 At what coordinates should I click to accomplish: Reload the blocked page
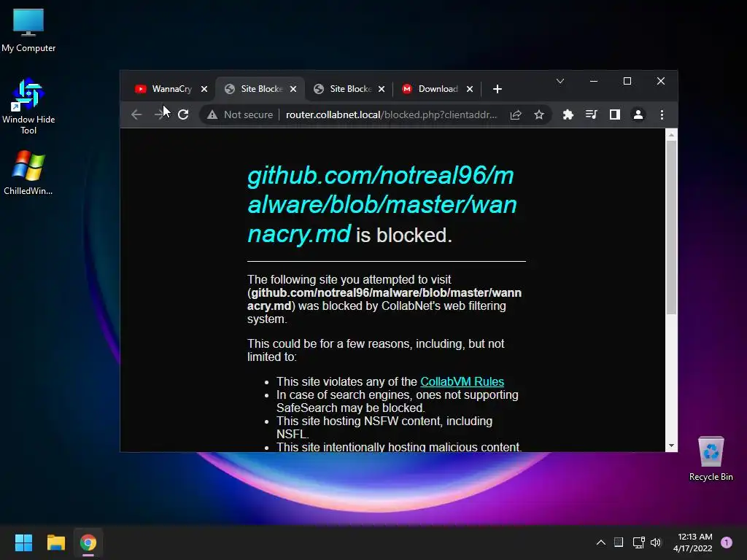183,114
